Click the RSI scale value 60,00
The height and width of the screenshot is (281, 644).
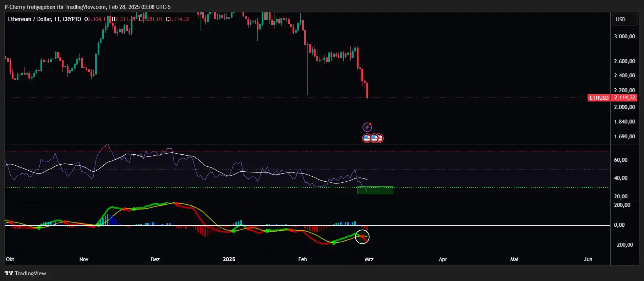621,160
